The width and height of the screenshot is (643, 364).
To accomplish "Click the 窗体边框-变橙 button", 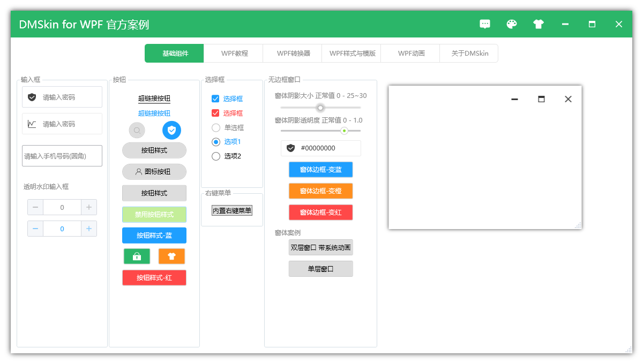I will (321, 191).
